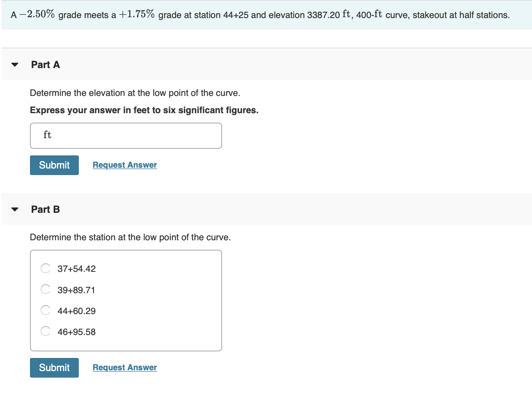The width and height of the screenshot is (532, 401).
Task: Click the Part A header title
Action: click(x=45, y=64)
